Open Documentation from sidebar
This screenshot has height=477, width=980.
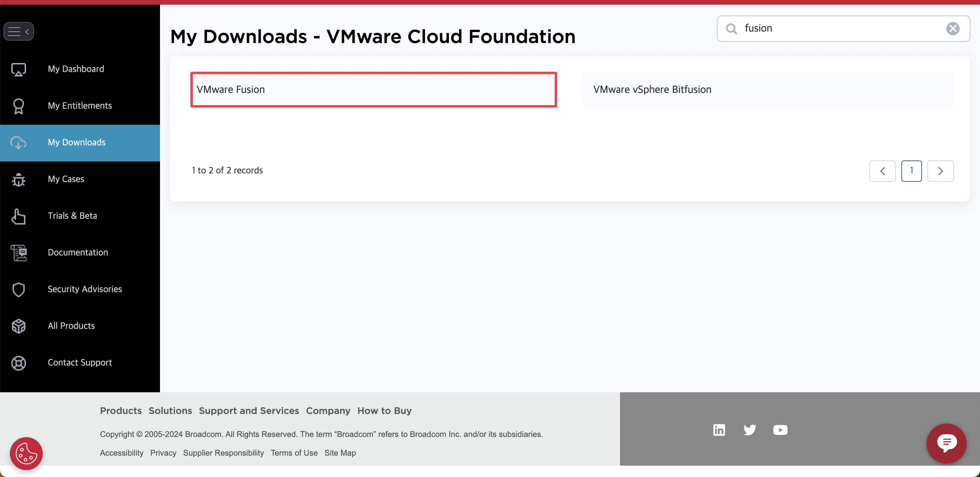tap(80, 253)
